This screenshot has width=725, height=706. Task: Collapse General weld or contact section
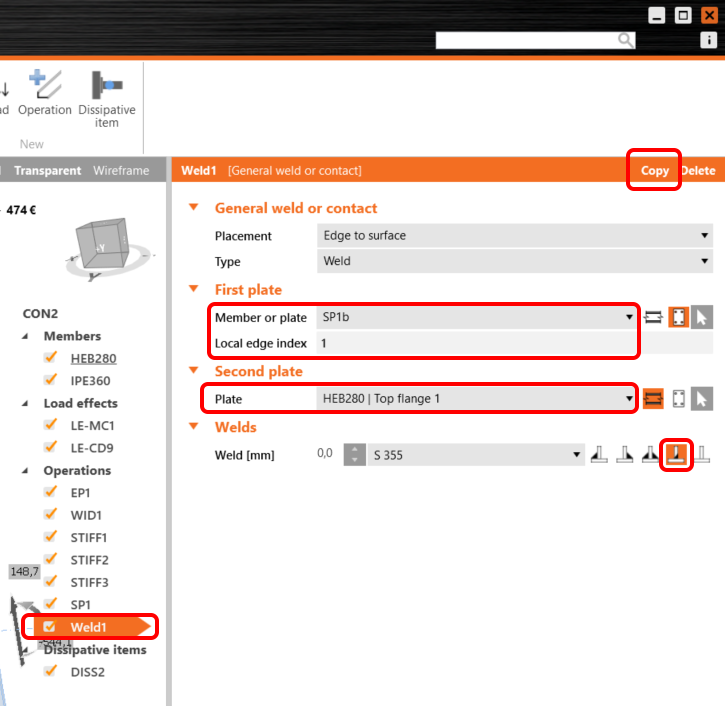pos(194,208)
